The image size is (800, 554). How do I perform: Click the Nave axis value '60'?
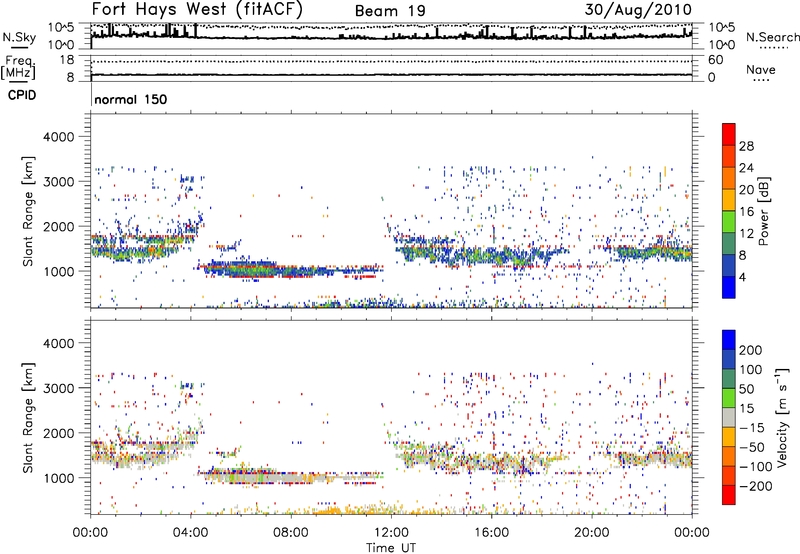[x=715, y=60]
